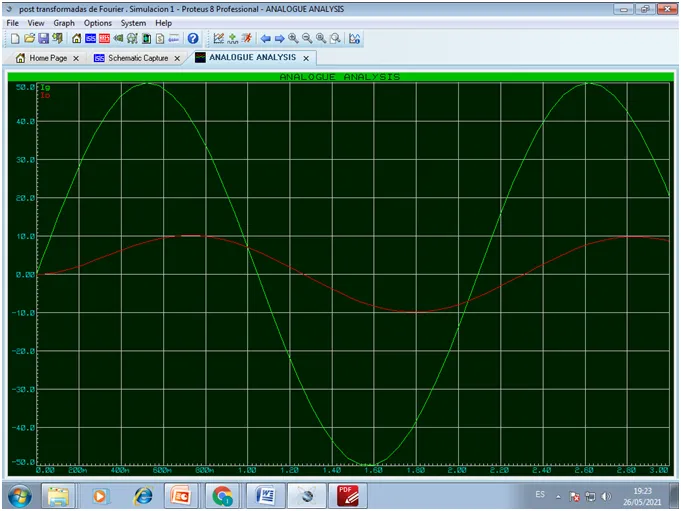Click the Edit Graph toolbar icon
This screenshot has height=511, width=681.
218,39
